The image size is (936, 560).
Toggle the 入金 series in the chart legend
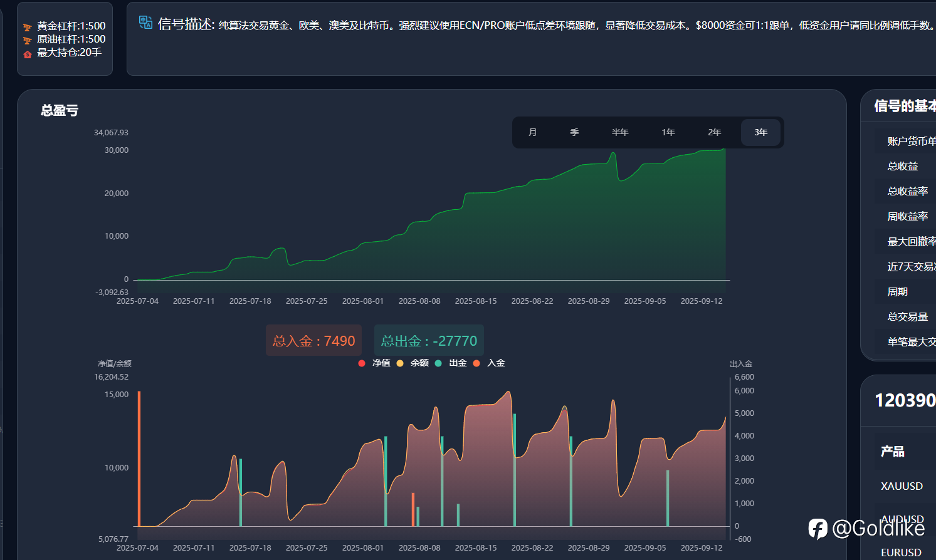(489, 363)
